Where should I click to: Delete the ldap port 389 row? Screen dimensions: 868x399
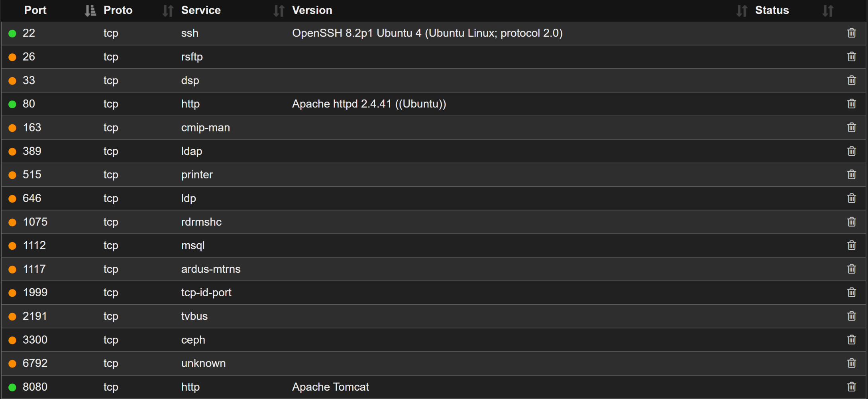pyautogui.click(x=851, y=151)
